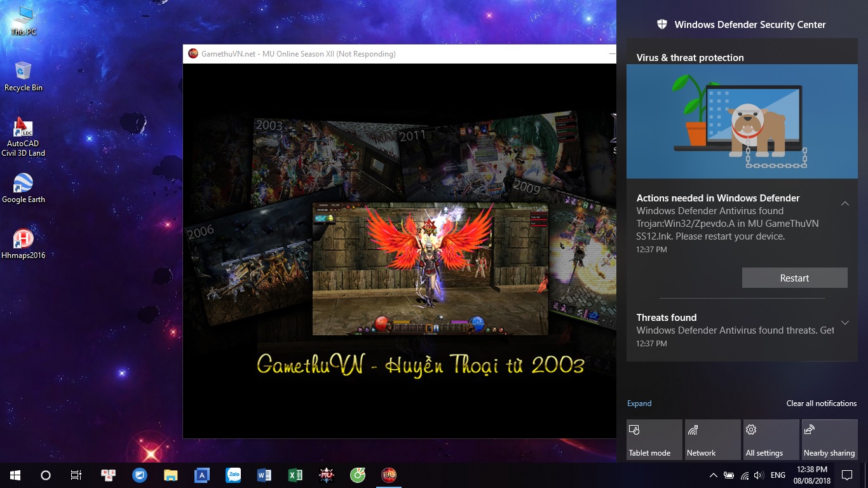Click the Restart button in Defender notification
The height and width of the screenshot is (488, 868).
coord(795,278)
